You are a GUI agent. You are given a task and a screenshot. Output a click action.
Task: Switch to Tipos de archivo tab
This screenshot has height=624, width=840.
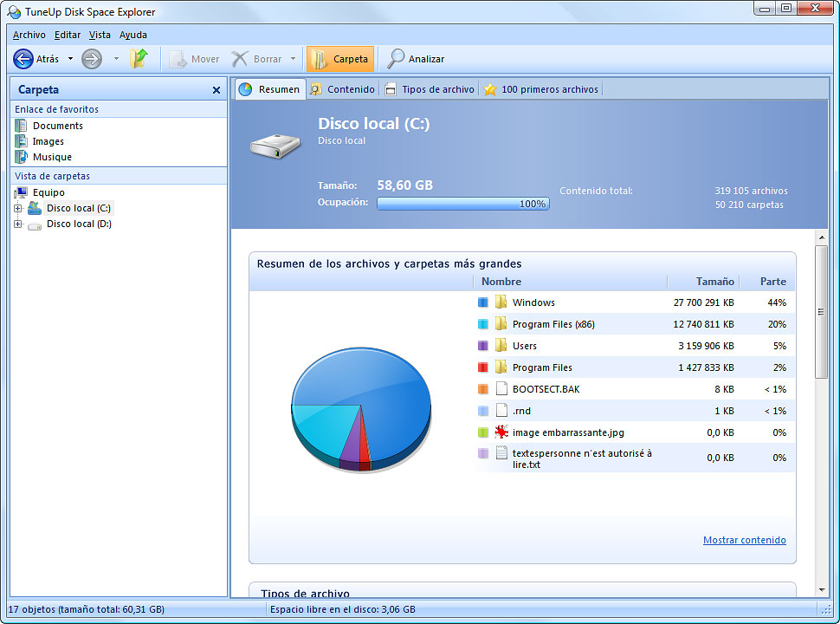coord(430,89)
